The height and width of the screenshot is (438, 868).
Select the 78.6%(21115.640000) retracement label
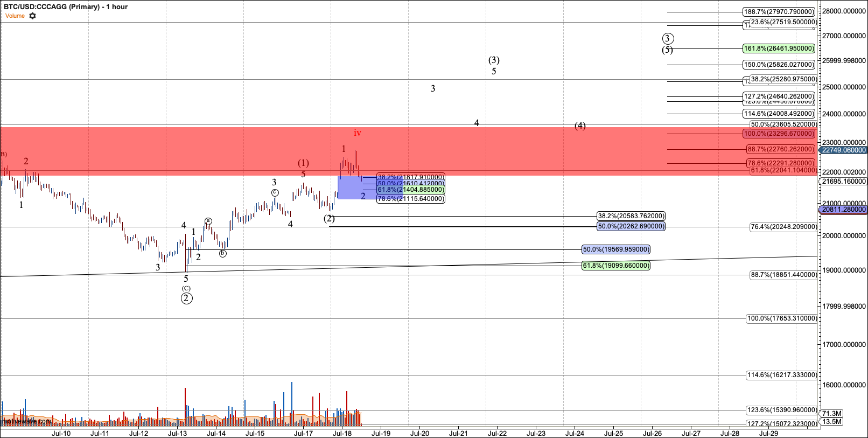[x=411, y=199]
